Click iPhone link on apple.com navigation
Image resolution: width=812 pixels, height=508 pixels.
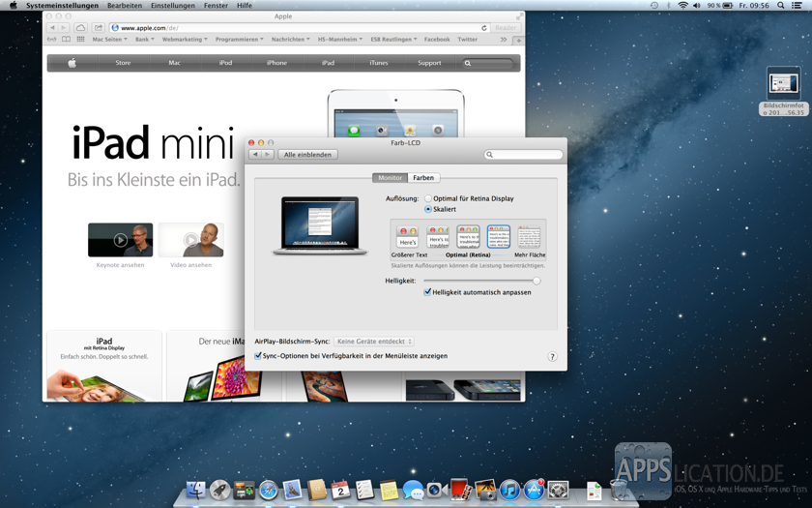(x=276, y=63)
